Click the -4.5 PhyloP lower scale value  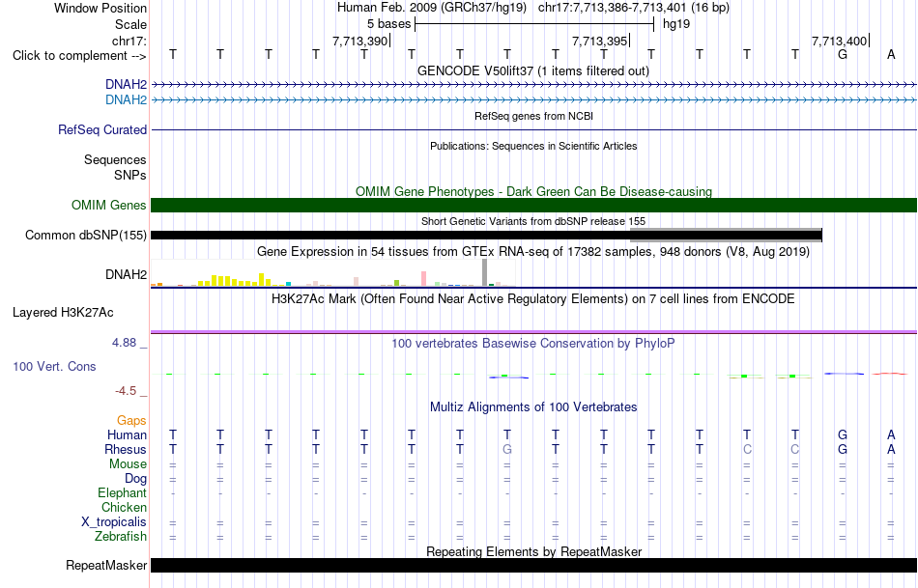tap(126, 391)
